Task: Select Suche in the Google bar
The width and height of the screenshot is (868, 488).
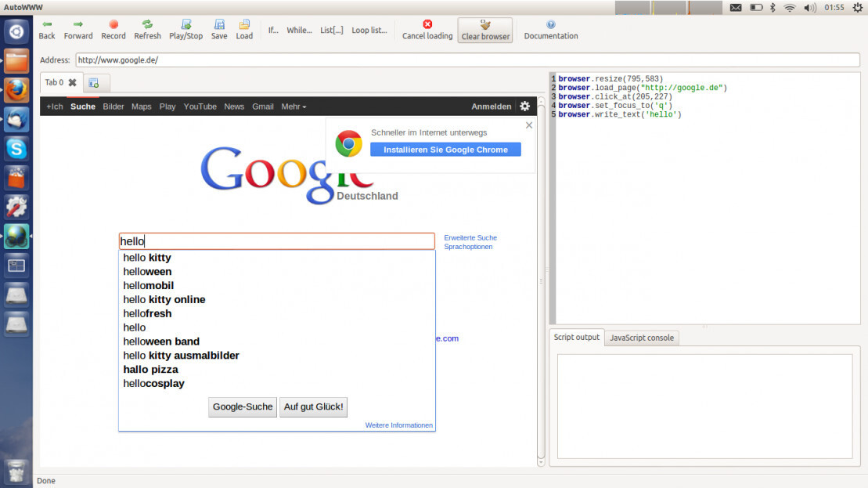Action: [83, 107]
